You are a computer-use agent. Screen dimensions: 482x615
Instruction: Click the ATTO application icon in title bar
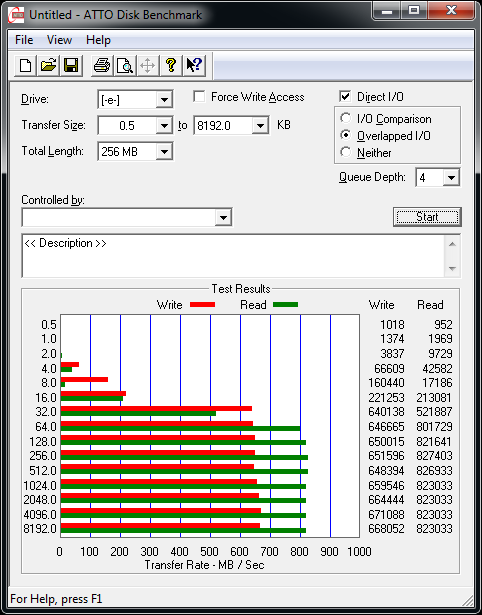click(16, 15)
